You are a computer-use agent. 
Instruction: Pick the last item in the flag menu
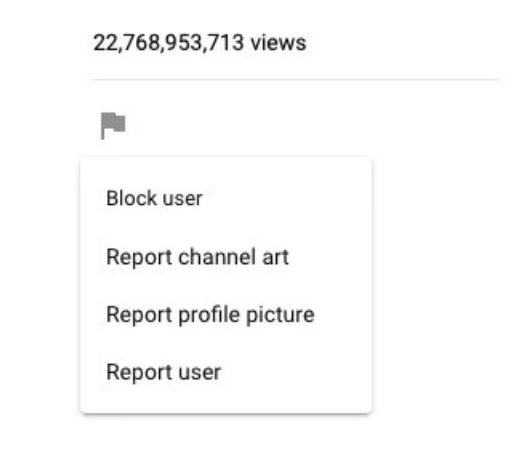(226, 372)
